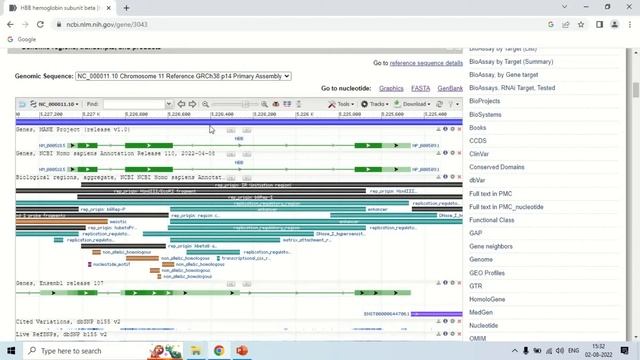Refresh the sequence viewer with reload icon
The height and width of the screenshot is (360, 640).
point(439,104)
